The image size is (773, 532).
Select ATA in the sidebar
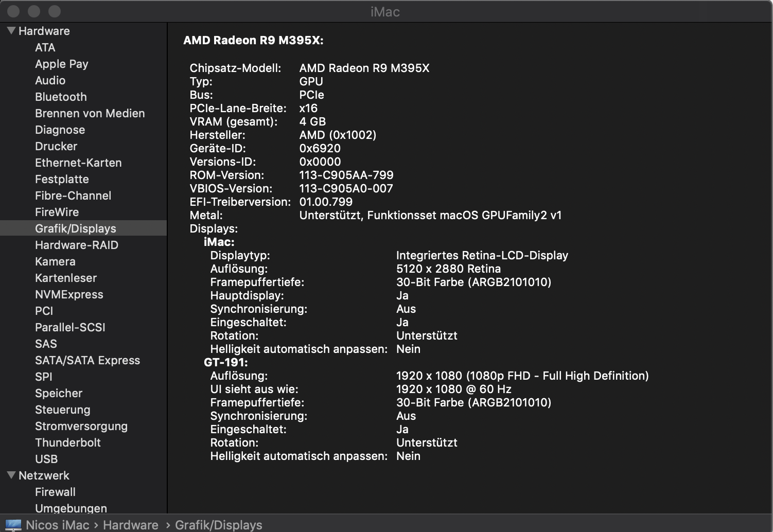pos(45,47)
